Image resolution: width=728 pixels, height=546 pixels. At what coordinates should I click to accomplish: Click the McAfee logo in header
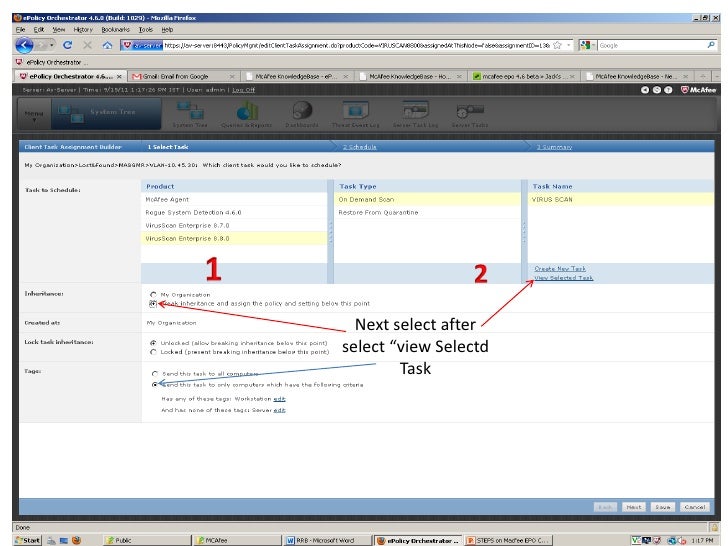coord(699,90)
